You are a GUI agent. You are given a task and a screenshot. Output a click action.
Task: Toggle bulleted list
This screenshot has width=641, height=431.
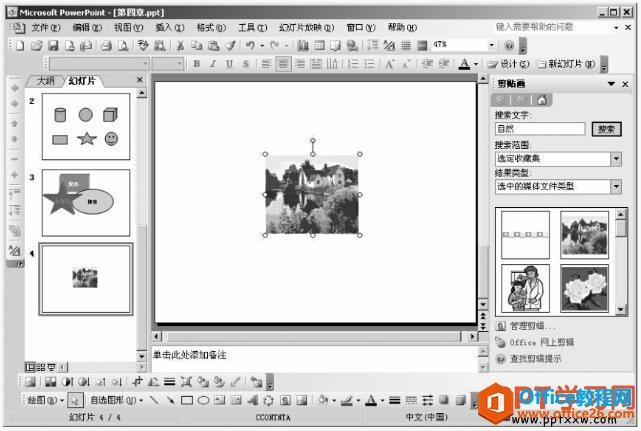[x=369, y=64]
